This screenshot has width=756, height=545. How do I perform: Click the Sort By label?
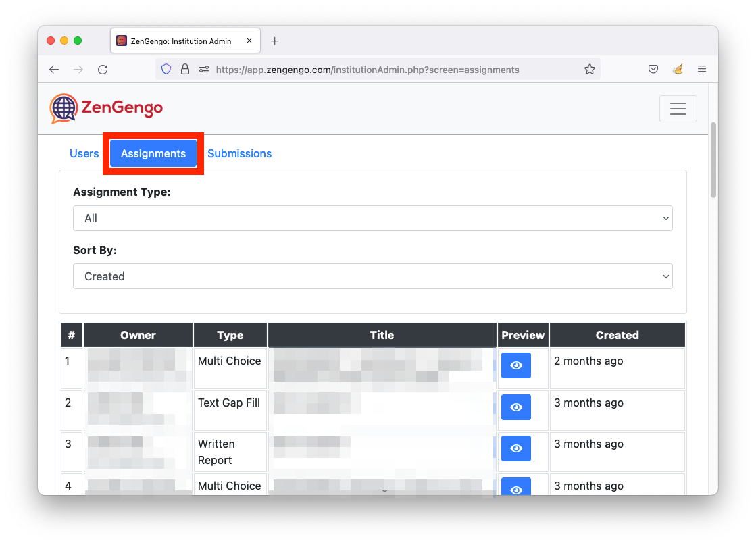point(95,250)
